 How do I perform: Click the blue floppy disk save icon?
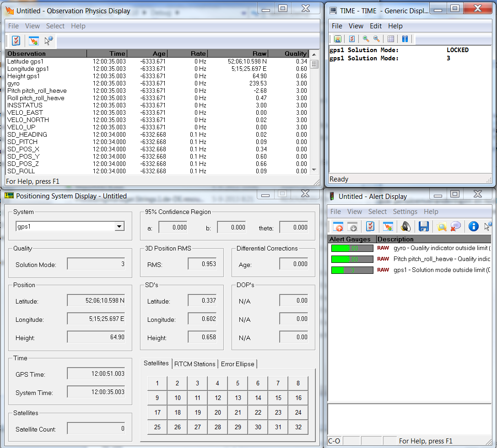(x=423, y=226)
